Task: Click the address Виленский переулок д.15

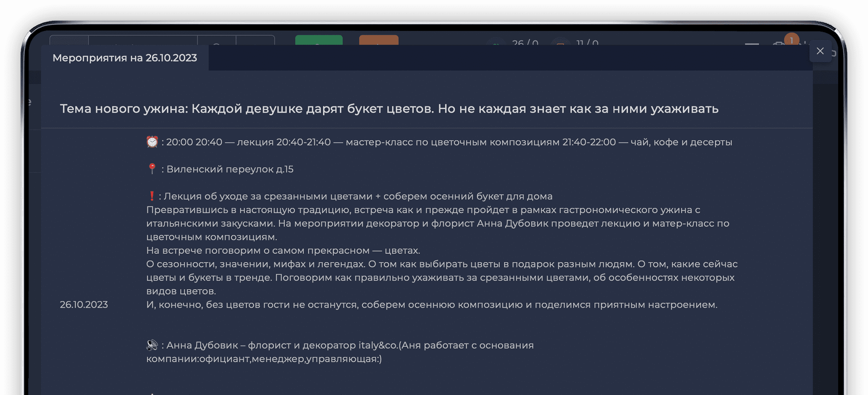Action: pos(229,169)
